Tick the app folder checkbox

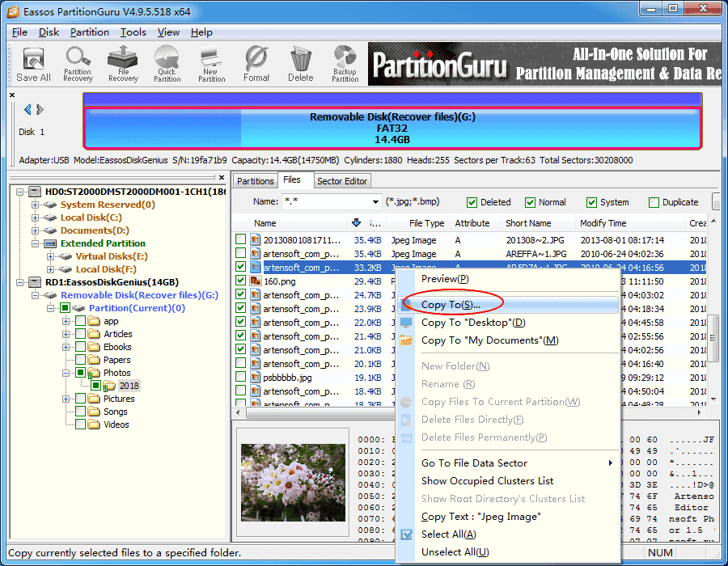click(80, 321)
